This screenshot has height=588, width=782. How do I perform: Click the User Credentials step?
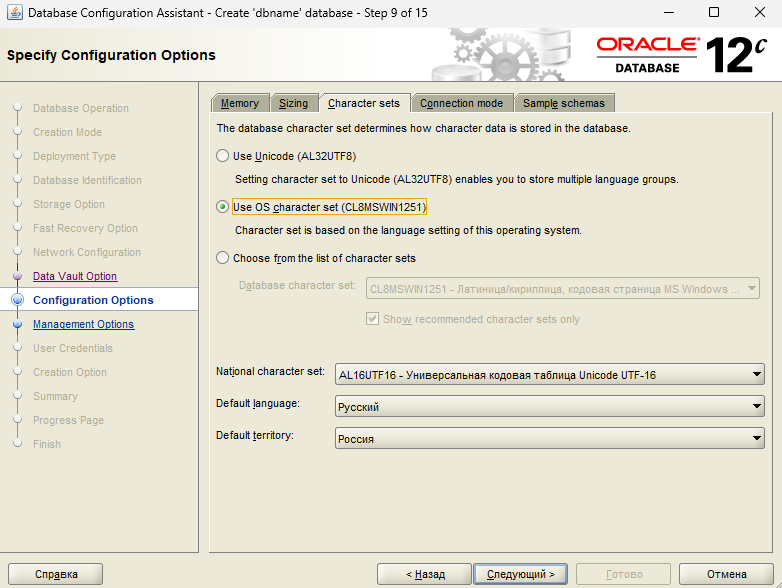click(x=73, y=348)
